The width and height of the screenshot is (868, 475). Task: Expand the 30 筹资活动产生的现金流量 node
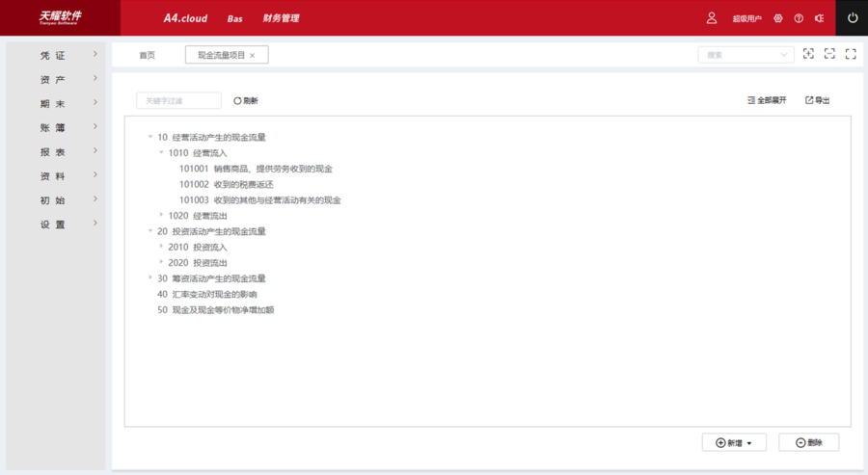coord(150,278)
